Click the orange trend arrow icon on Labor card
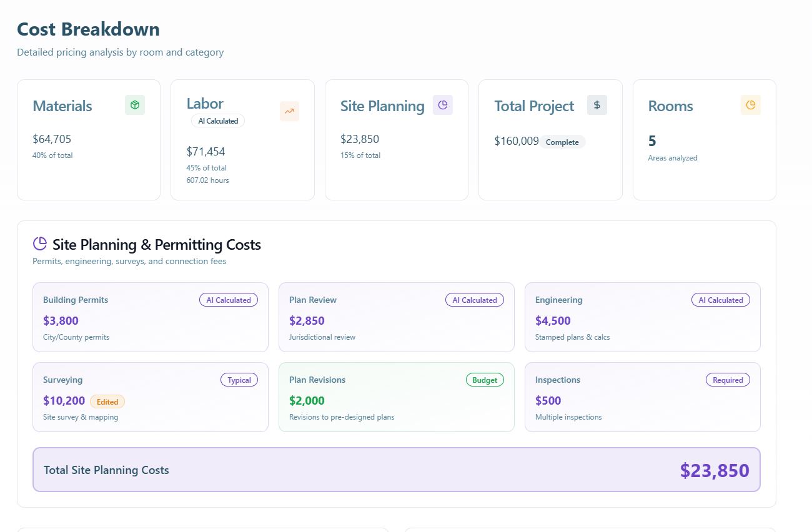The image size is (812, 532). 289,111
